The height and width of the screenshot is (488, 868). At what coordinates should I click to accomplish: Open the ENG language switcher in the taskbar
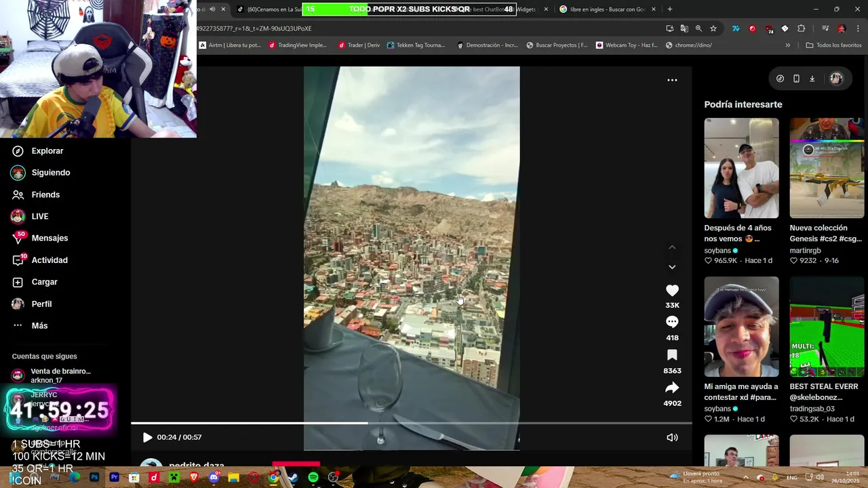(x=792, y=478)
